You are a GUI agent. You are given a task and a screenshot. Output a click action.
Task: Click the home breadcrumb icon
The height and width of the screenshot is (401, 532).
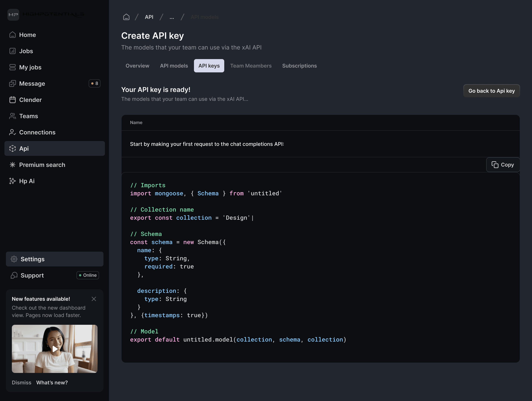(126, 17)
